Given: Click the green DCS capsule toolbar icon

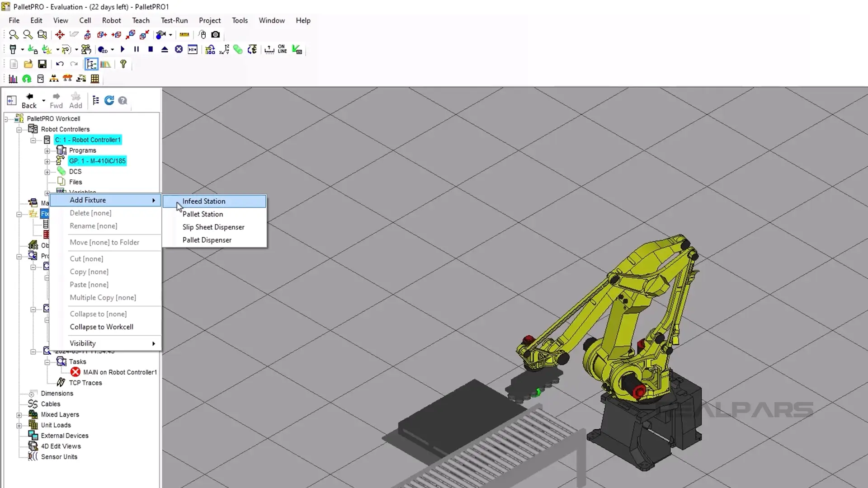Looking at the screenshot, I should click(x=238, y=49).
